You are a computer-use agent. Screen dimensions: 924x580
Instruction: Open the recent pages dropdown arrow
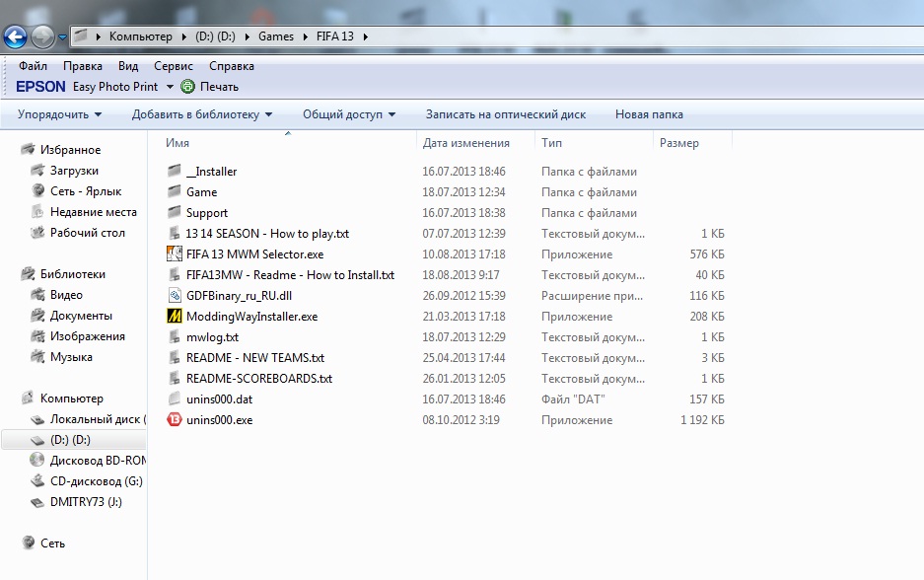pos(62,37)
